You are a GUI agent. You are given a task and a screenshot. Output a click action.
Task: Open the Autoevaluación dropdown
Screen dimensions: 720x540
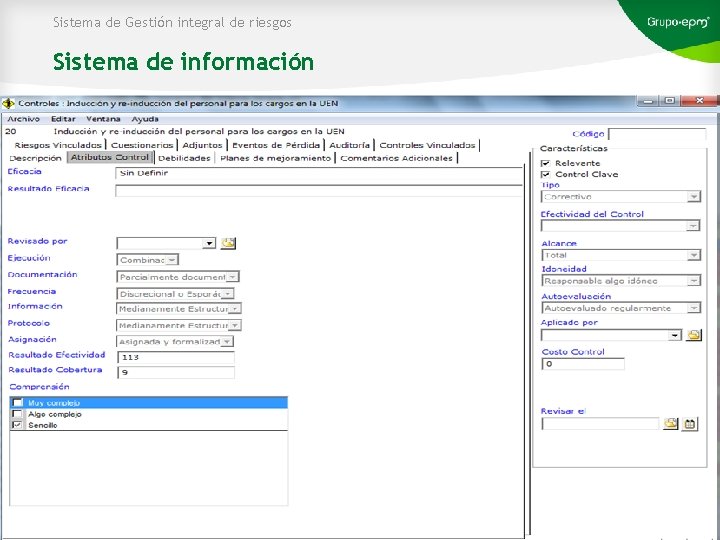coord(694,308)
